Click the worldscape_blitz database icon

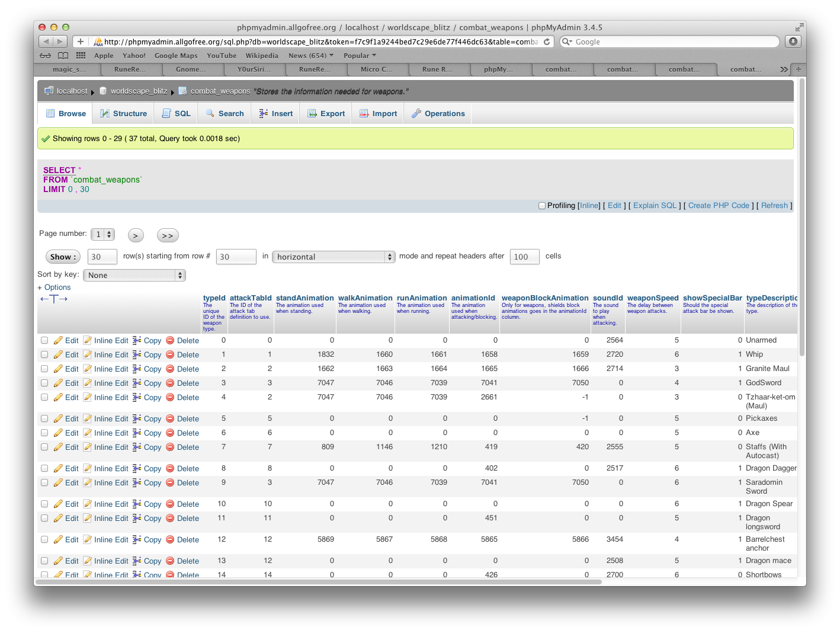(103, 91)
